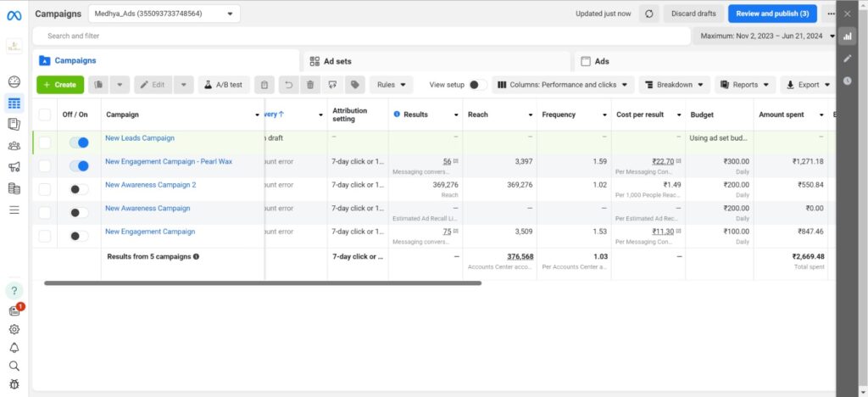Click the refresh icon beside Updated just now
Screen dimensions: 868x397
coord(649,14)
